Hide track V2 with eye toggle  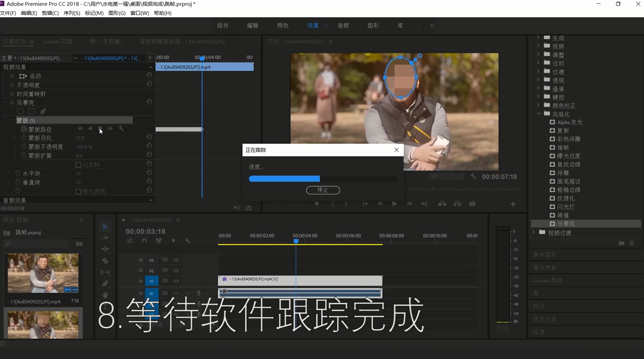(176, 271)
